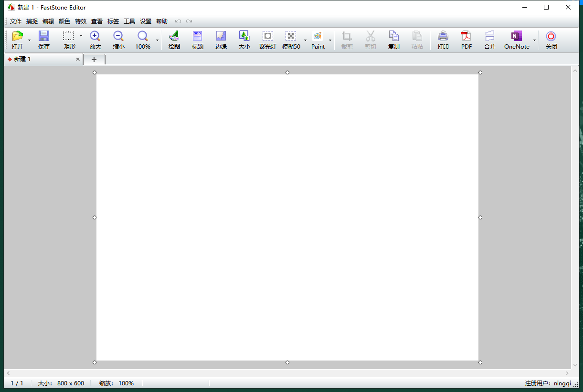Image resolution: width=583 pixels, height=392 pixels.
Task: Open the 100% zoom dropdown arrow
Action: [157, 41]
